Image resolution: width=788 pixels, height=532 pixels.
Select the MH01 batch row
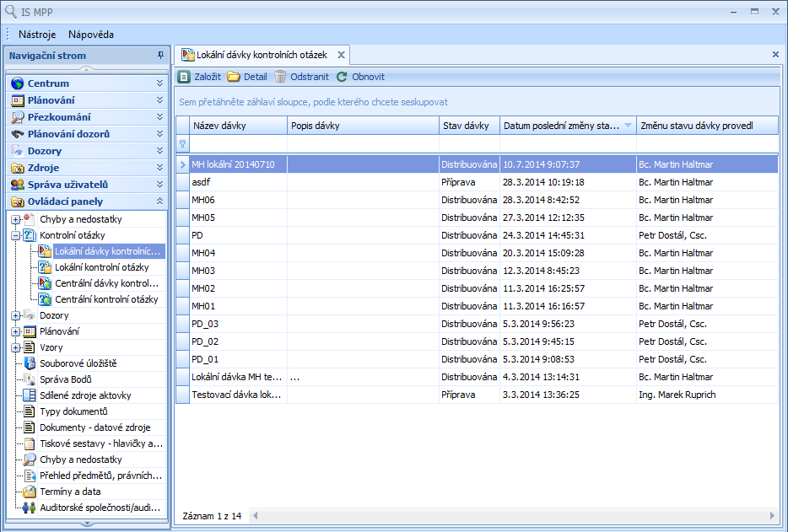pyautogui.click(x=477, y=306)
